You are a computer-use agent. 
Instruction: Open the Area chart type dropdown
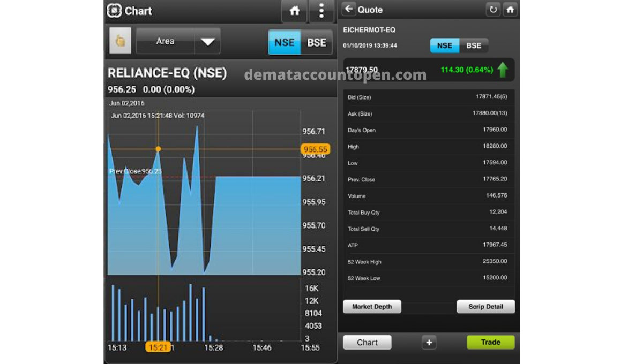(x=178, y=41)
